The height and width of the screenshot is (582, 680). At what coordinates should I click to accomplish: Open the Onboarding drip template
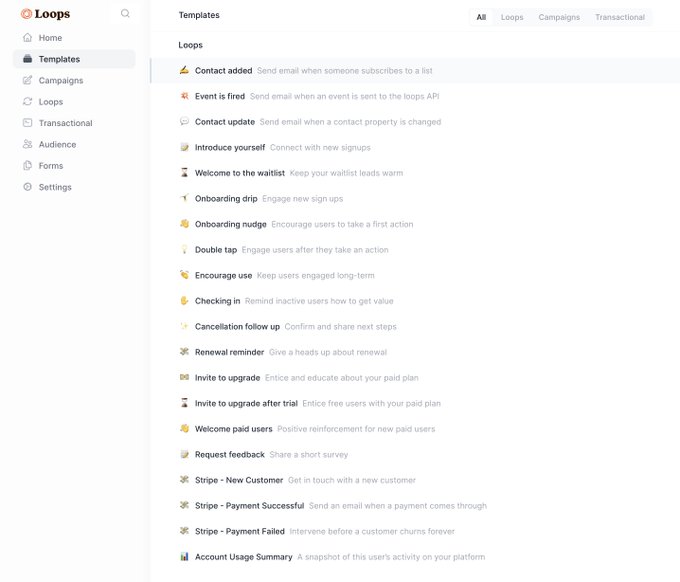tap(415, 198)
